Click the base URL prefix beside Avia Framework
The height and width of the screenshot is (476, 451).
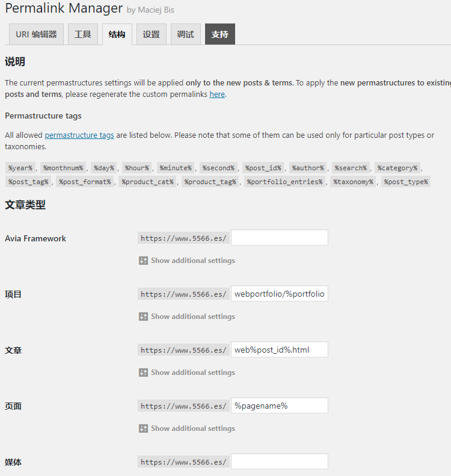183,238
